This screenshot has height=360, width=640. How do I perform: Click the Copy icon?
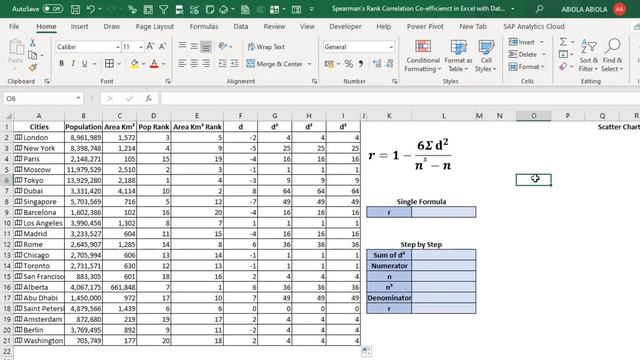pyautogui.click(x=33, y=55)
